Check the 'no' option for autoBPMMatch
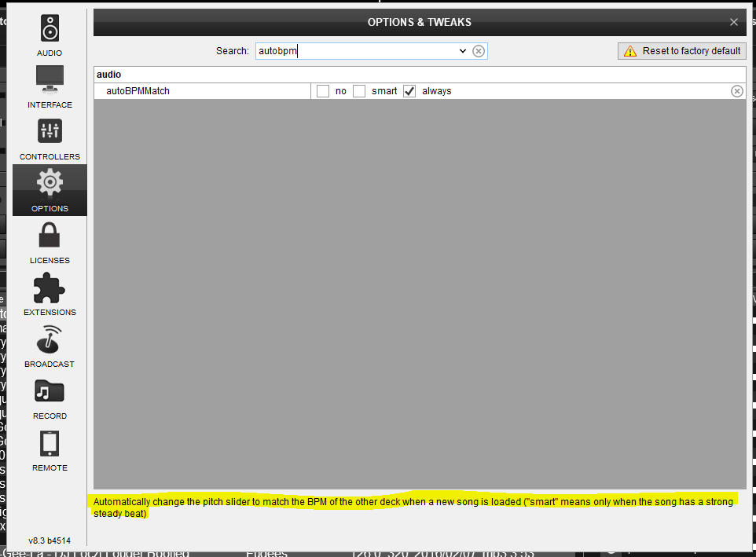The height and width of the screenshot is (557, 756). 323,91
